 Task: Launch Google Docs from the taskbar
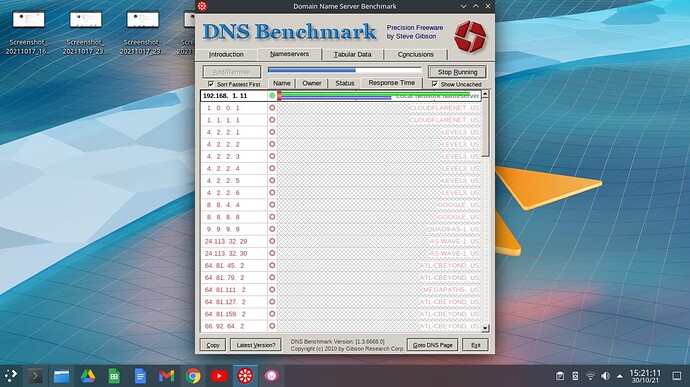(140, 376)
